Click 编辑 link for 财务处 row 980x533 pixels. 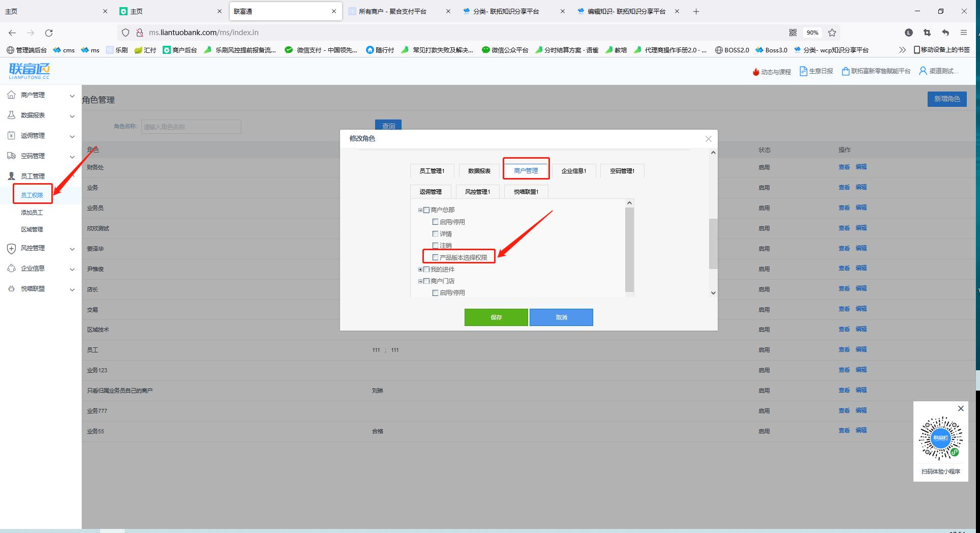click(861, 167)
